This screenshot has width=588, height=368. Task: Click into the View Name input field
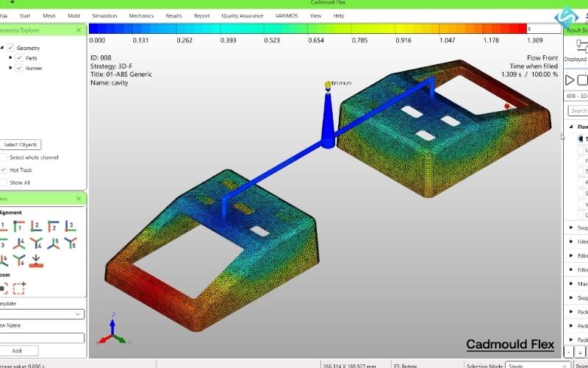(x=42, y=338)
